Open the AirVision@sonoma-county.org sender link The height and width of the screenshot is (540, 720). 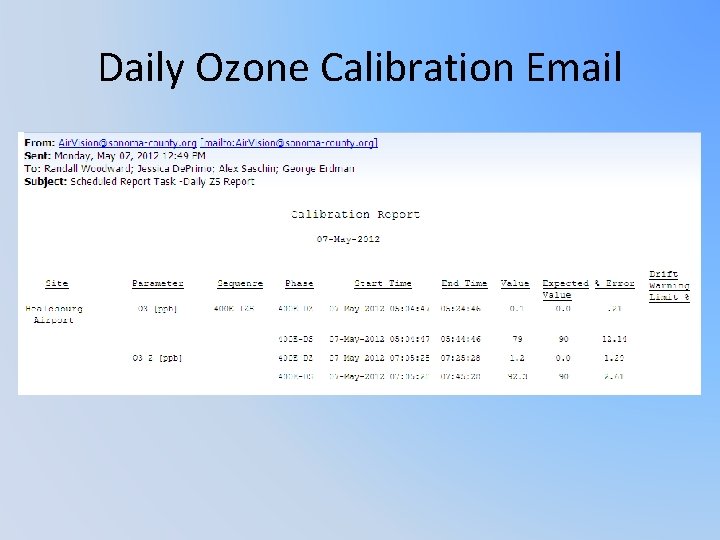tap(127, 143)
